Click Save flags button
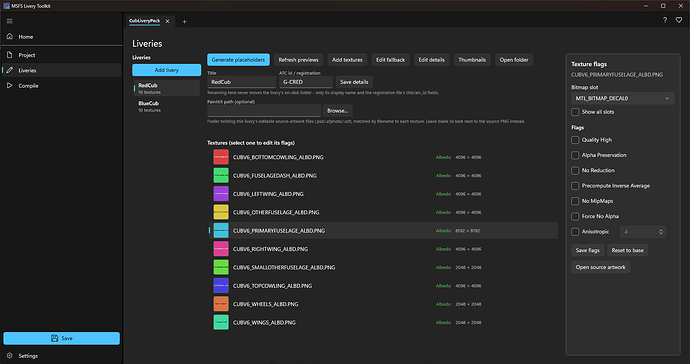The height and width of the screenshot is (364, 690). pyautogui.click(x=587, y=250)
